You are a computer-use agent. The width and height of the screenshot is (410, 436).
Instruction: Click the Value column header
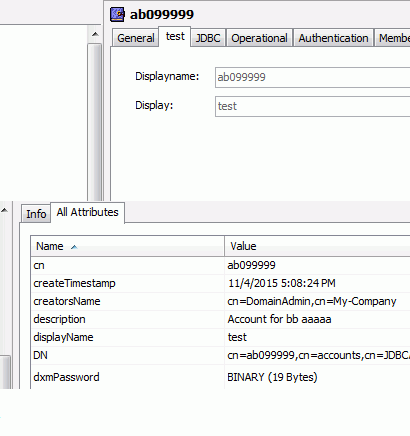[317, 246]
